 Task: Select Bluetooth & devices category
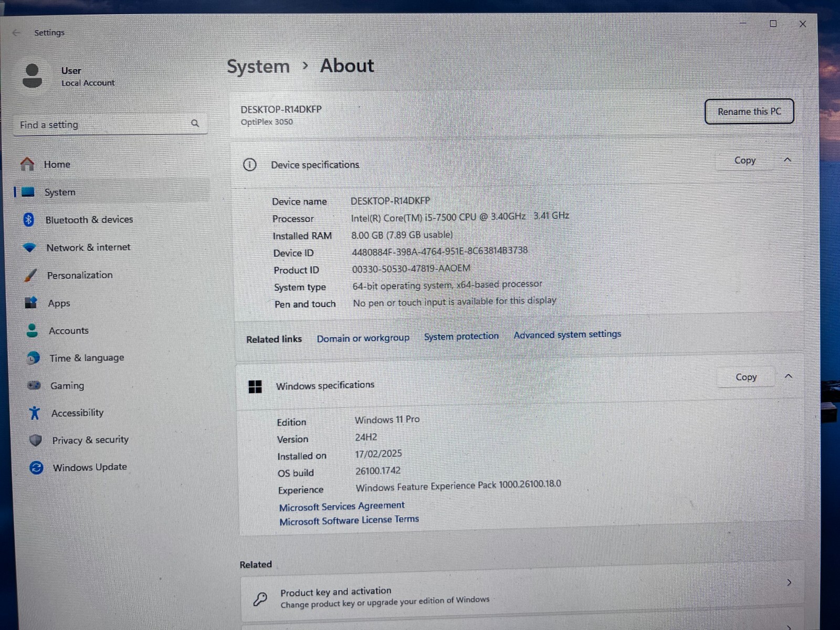tap(89, 219)
